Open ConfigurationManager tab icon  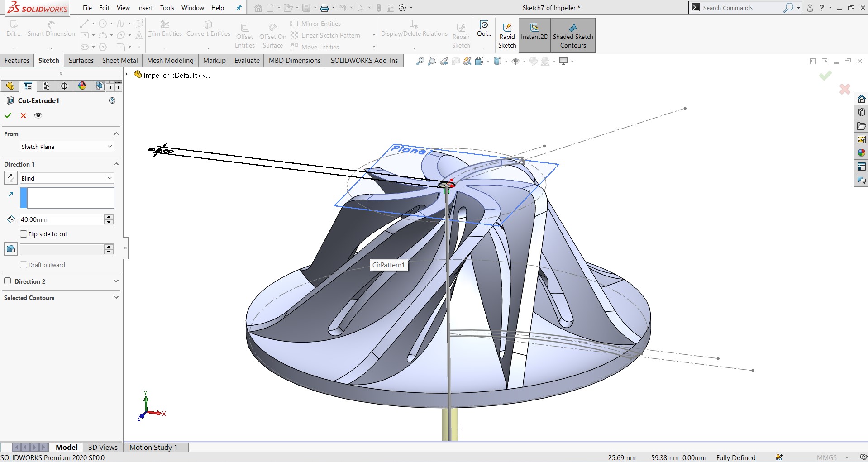(x=46, y=86)
